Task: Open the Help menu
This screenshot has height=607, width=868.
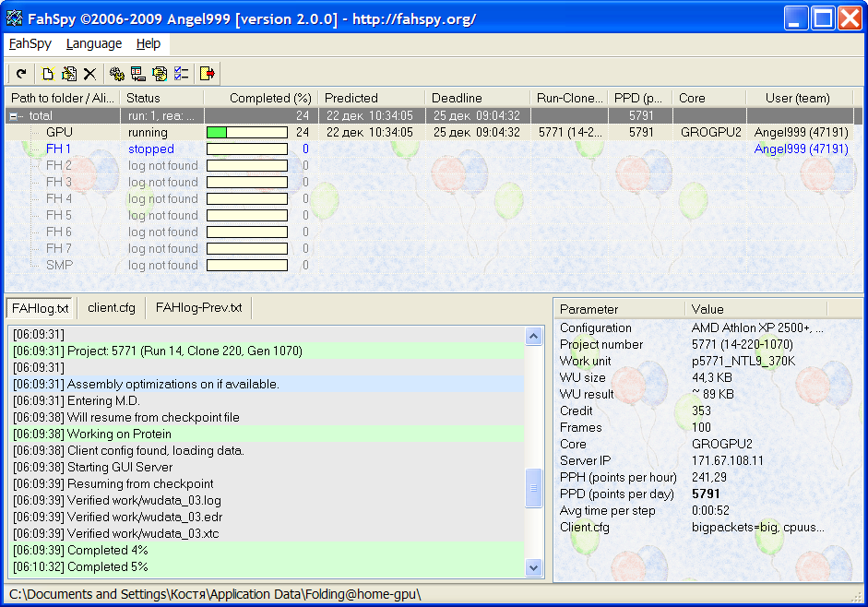Action: pos(148,43)
